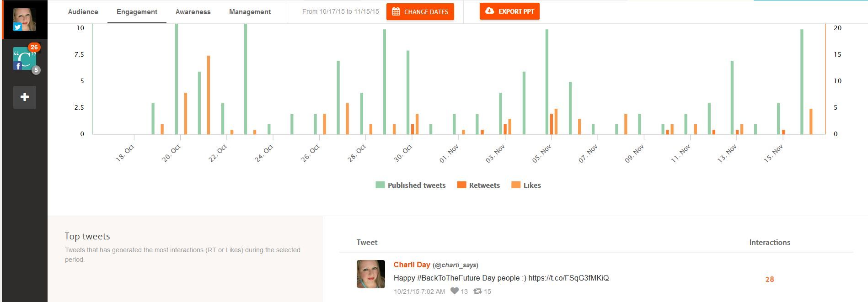Screen dimensions: 868x302
Task: Select the Engagement tab
Action: (137, 12)
